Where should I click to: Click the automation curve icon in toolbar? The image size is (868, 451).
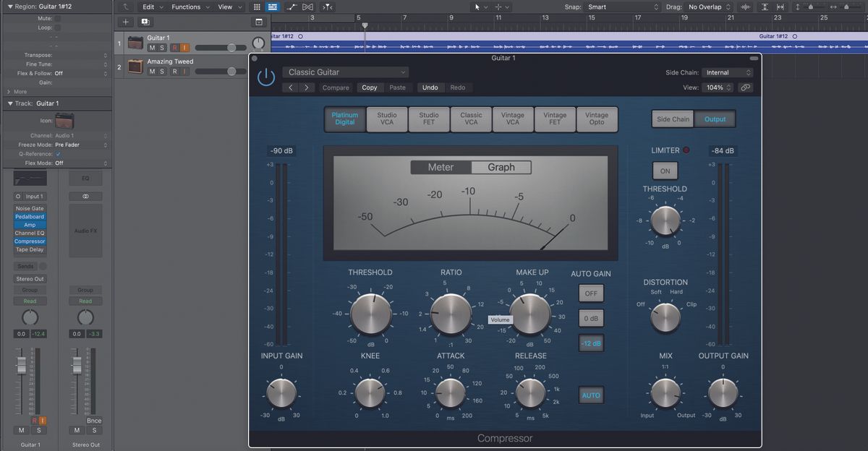[292, 7]
